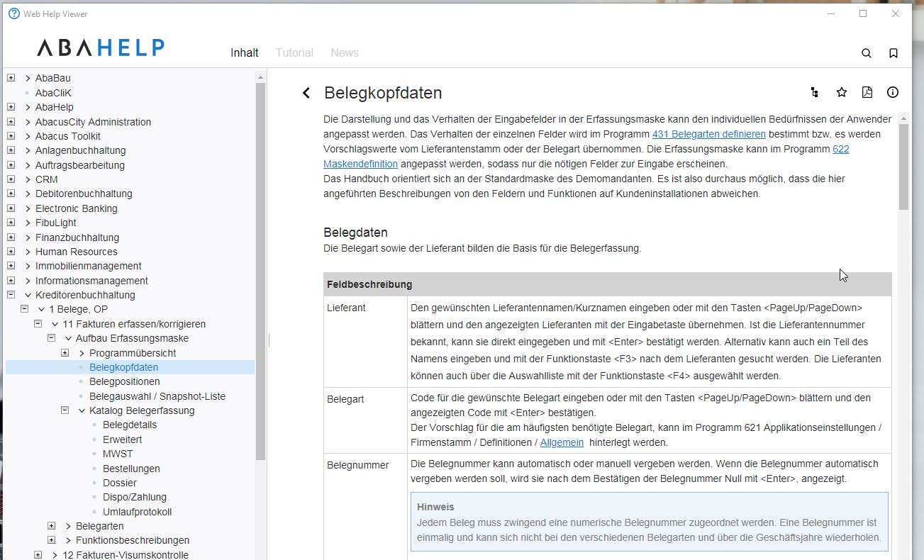The height and width of the screenshot is (560, 924).
Task: Open the page info icon
Action: (893, 92)
